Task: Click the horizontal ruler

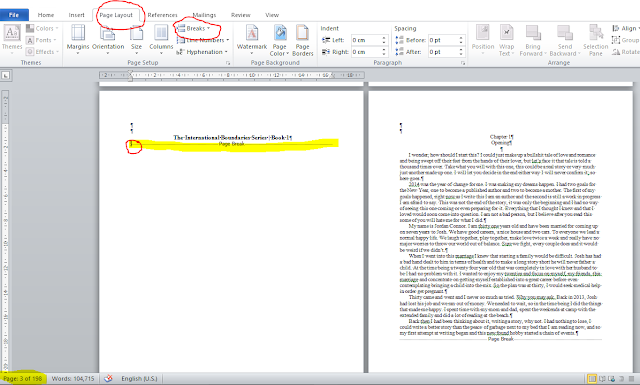Action: [232, 75]
